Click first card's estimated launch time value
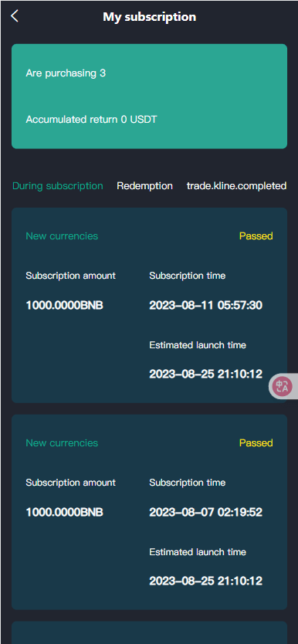 pos(205,375)
